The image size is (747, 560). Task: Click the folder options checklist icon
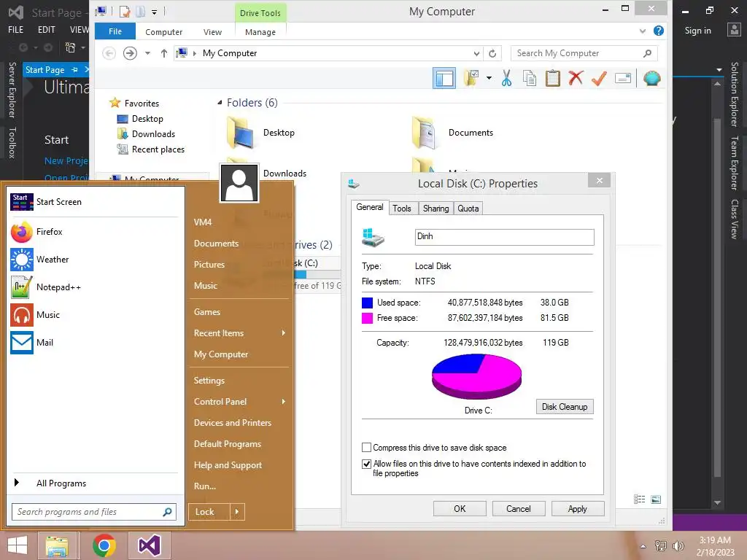point(471,78)
